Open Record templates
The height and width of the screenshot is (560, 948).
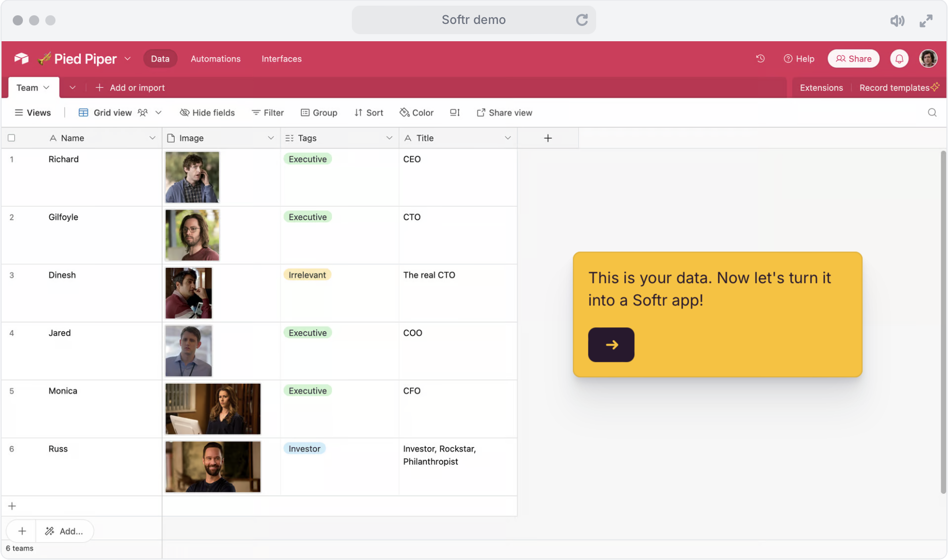pos(894,88)
